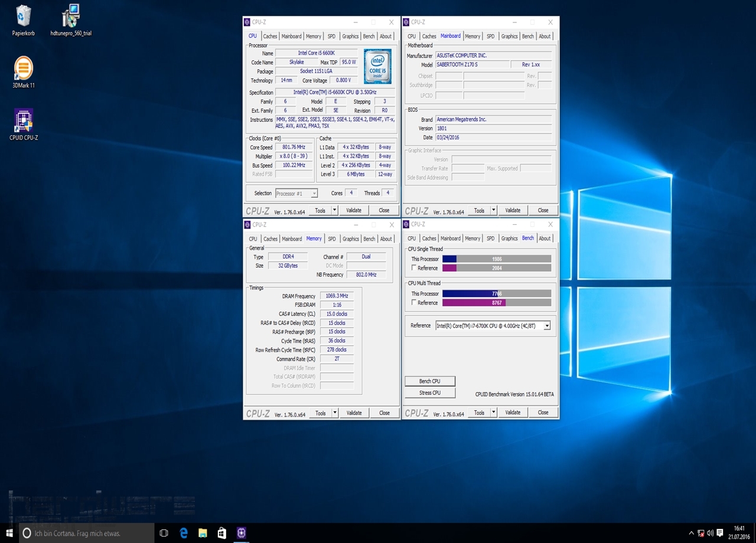The image size is (756, 543).
Task: Click Validate in the CPU window
Action: (x=354, y=210)
